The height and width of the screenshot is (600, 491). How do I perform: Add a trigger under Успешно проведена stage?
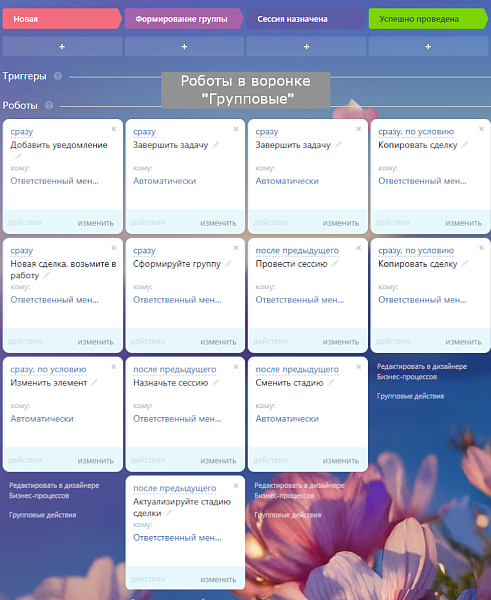click(x=428, y=47)
